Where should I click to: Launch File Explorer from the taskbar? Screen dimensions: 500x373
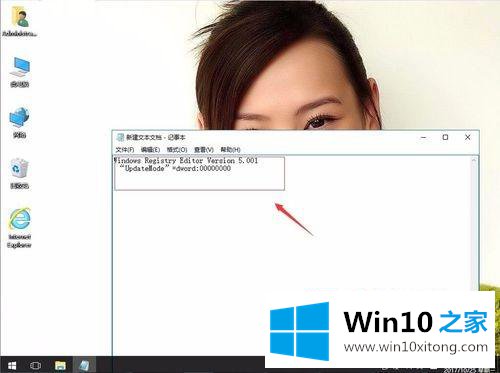point(60,365)
